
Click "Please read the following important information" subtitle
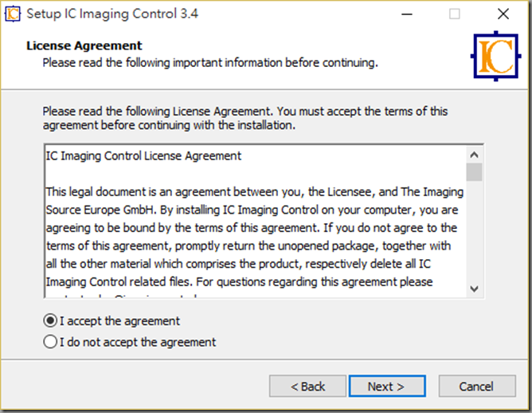tap(210, 63)
